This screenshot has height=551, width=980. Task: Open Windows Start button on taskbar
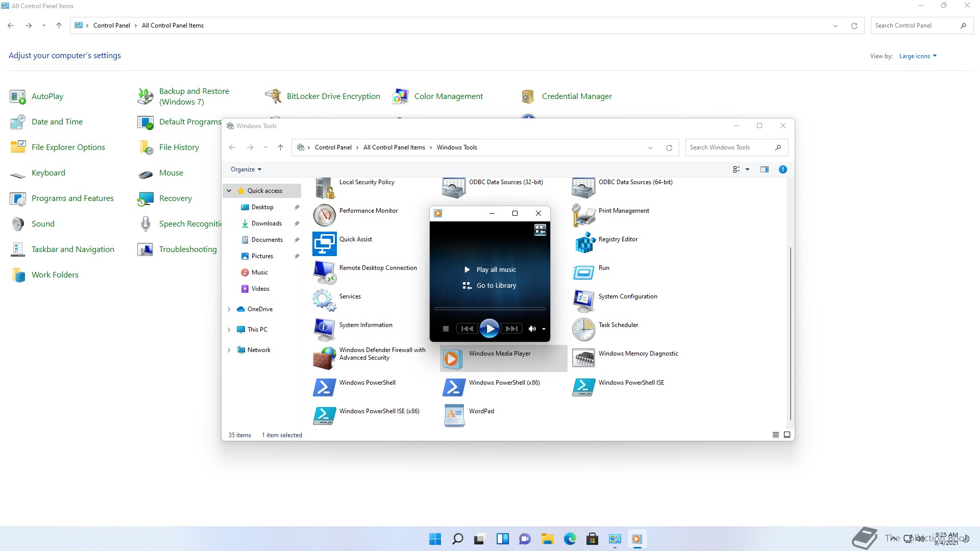(435, 539)
